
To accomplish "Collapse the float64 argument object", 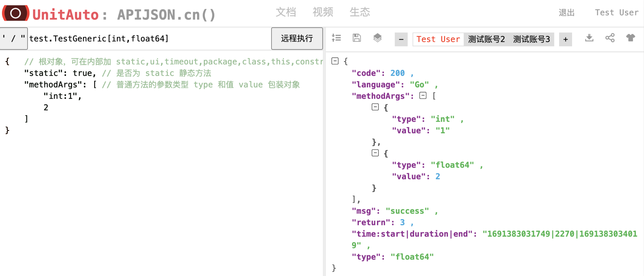I will [375, 153].
